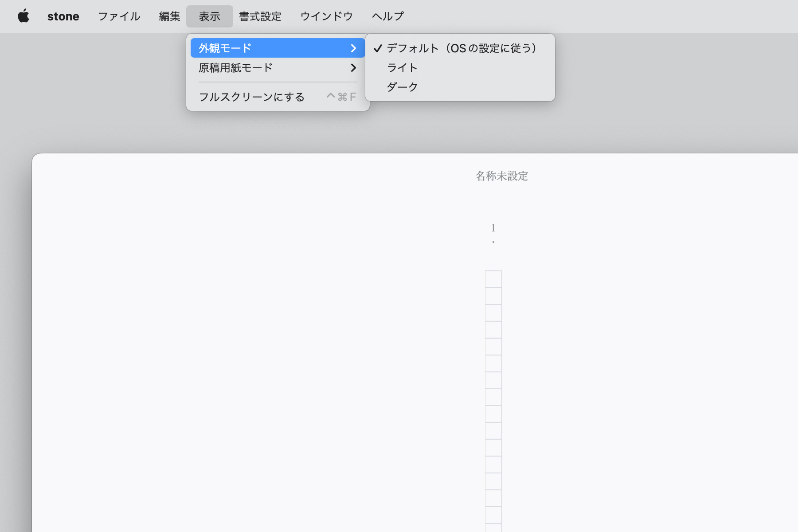This screenshot has width=798, height=532.
Task: Open the ファイル menu
Action: click(x=119, y=16)
